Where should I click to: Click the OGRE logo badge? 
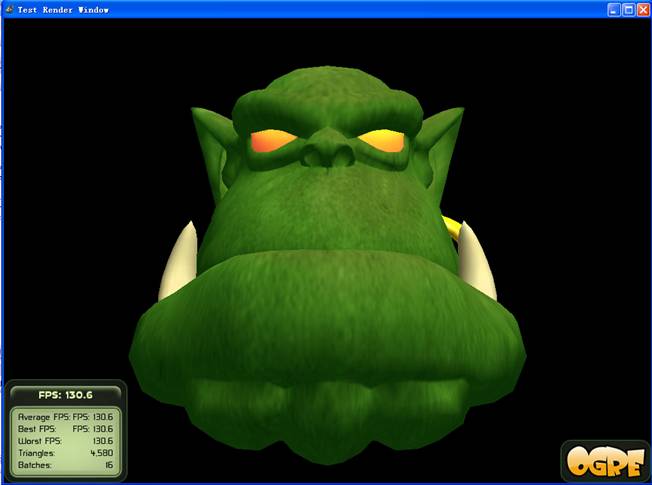pos(605,461)
